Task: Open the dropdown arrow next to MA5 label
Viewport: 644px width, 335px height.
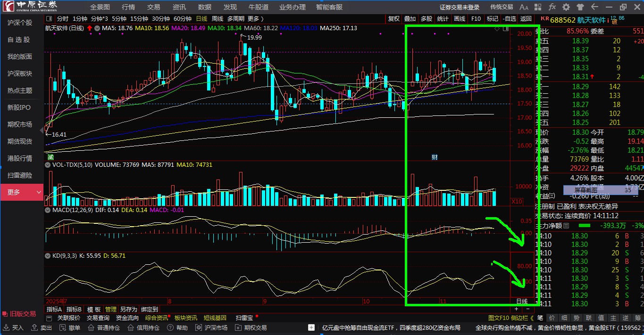Action: point(97,28)
